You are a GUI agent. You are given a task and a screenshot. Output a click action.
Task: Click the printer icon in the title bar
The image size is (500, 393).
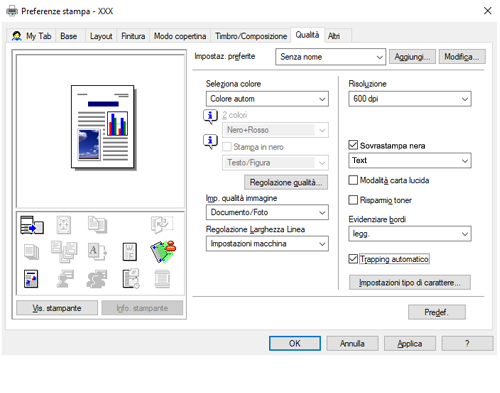[12, 11]
